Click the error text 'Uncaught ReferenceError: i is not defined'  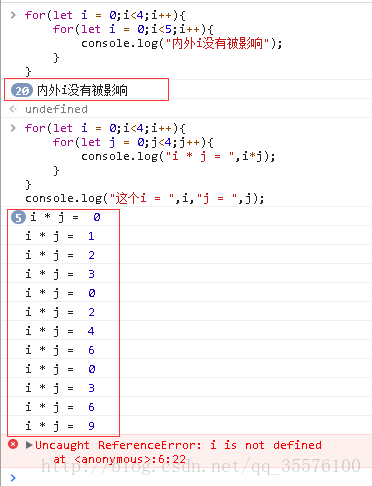(x=178, y=445)
